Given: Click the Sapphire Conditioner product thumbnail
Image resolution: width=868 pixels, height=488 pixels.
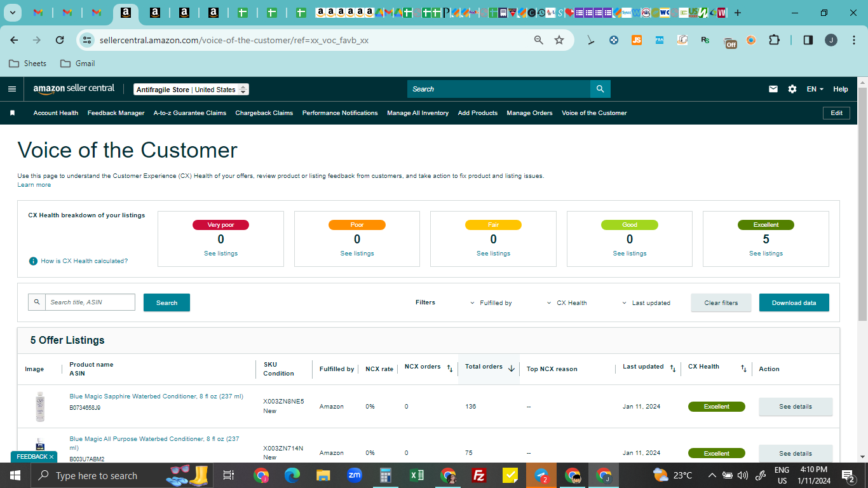Looking at the screenshot, I should pyautogui.click(x=40, y=407).
